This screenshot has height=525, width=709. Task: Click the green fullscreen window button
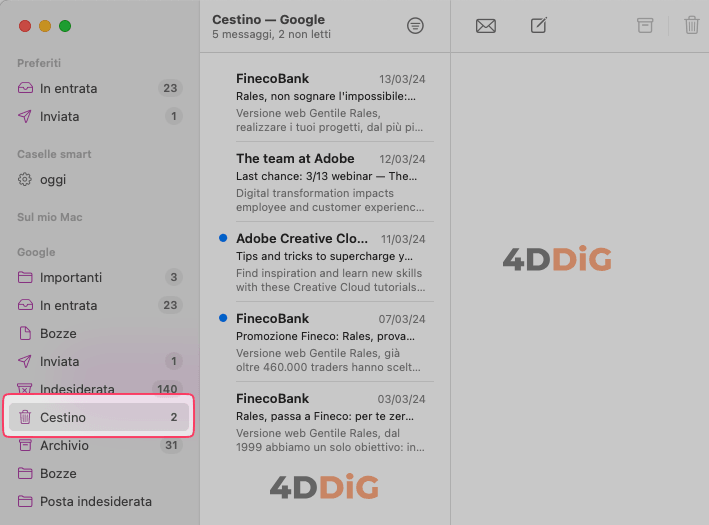pyautogui.click(x=65, y=26)
